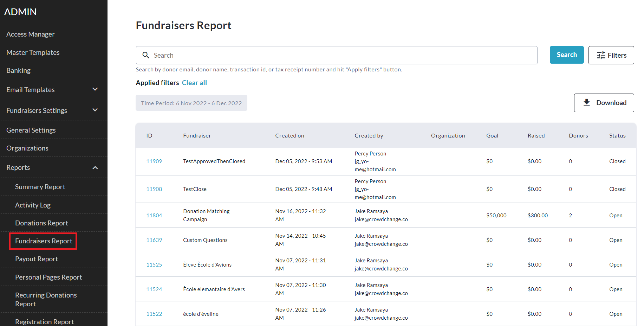This screenshot has width=644, height=326.
Task: Open the Access Manager page
Action: [31, 34]
